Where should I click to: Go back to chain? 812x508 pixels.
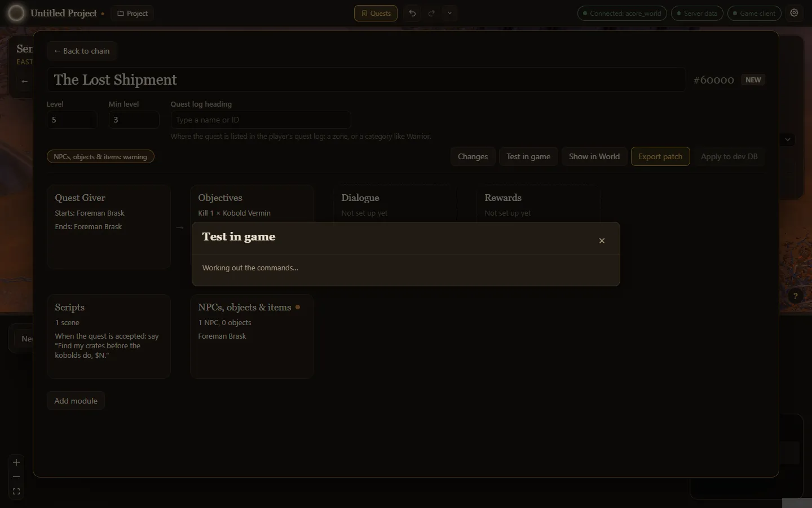coord(82,51)
